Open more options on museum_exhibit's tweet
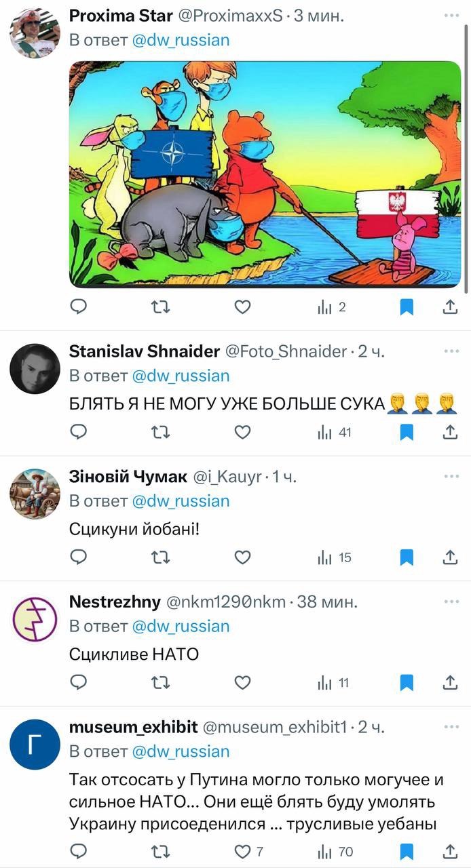 [x=451, y=727]
